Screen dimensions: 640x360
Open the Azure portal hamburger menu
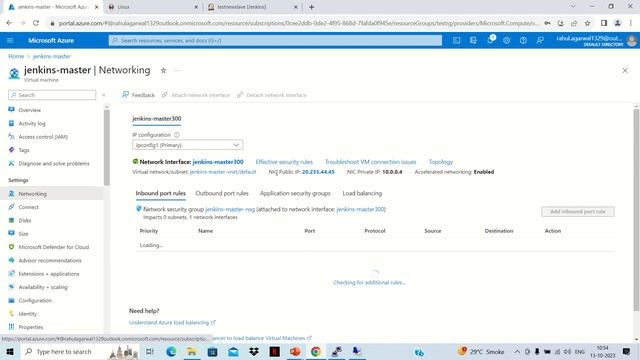tap(10, 40)
